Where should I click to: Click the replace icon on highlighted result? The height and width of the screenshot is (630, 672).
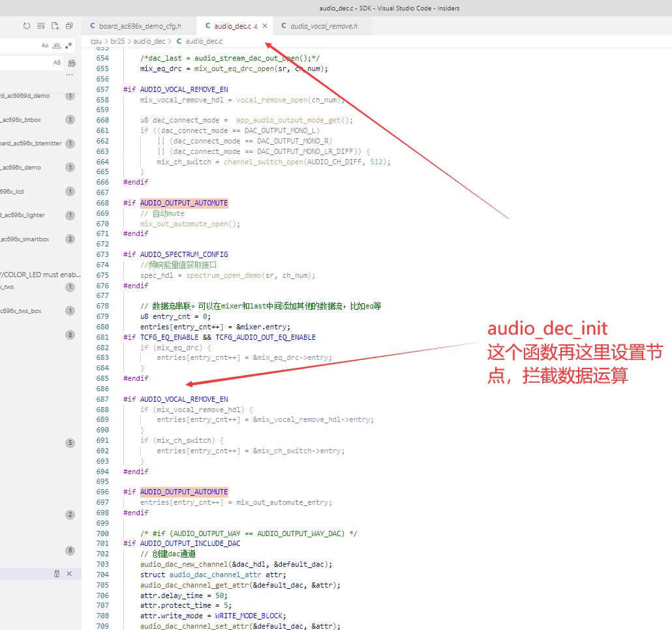[x=57, y=573]
